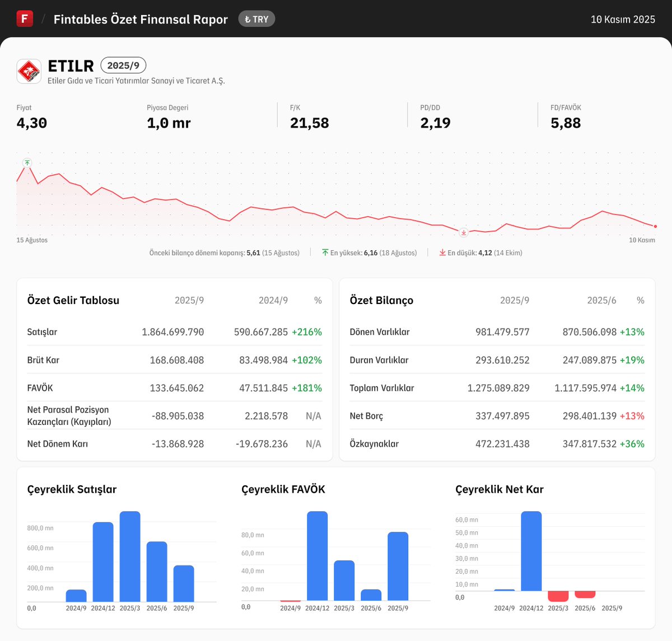
Task: Open the 2025/6 column selector in Özet Bilanço
Action: coord(602,300)
